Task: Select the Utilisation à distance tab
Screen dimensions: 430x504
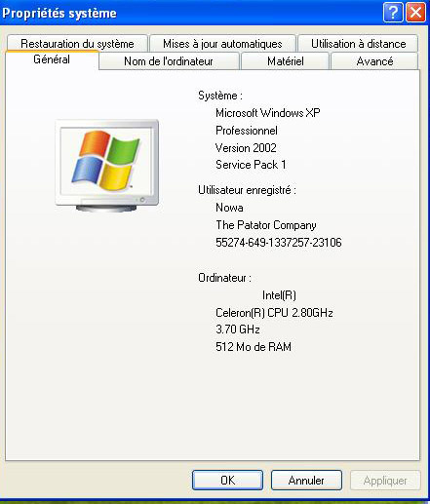Action: coord(358,44)
